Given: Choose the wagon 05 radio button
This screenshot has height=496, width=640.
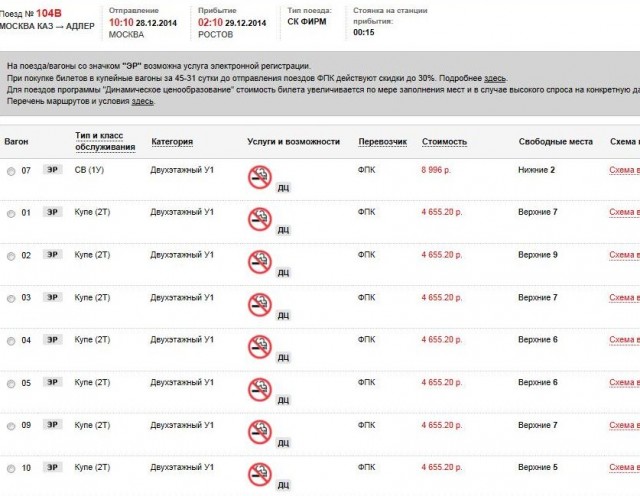Looking at the screenshot, I should [x=11, y=383].
